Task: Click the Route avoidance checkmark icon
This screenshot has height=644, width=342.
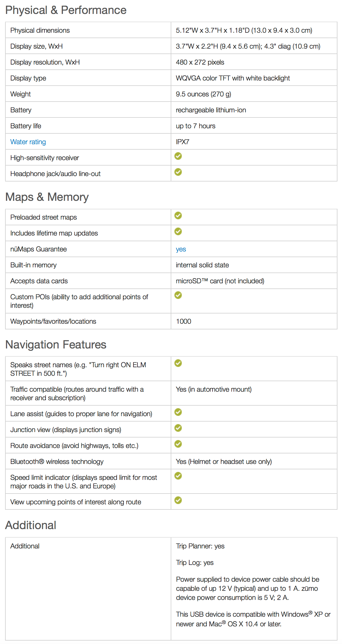Action: 178,444
